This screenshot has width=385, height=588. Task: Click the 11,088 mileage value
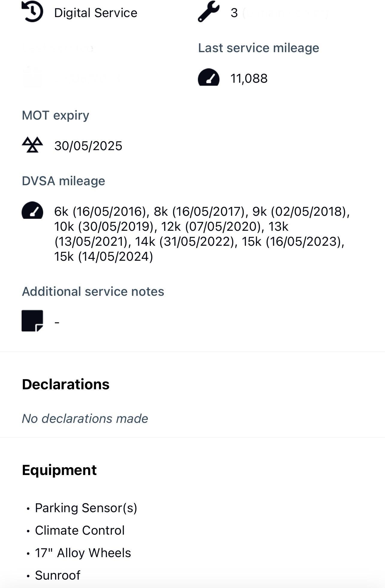coord(249,79)
